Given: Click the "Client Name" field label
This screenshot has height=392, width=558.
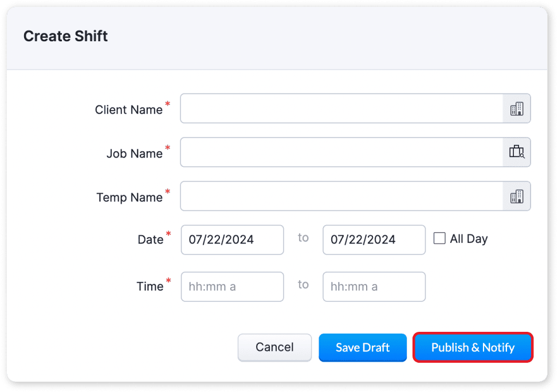Looking at the screenshot, I should tap(128, 110).
